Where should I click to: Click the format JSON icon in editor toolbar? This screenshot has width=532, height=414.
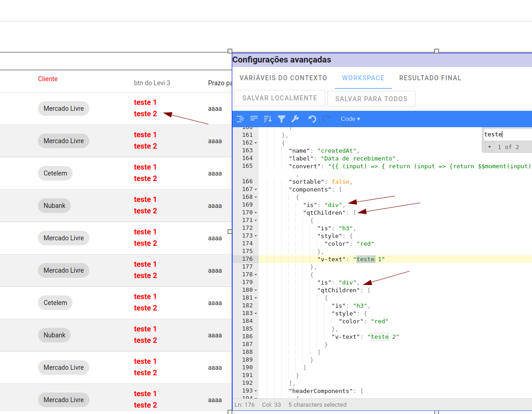tap(240, 119)
